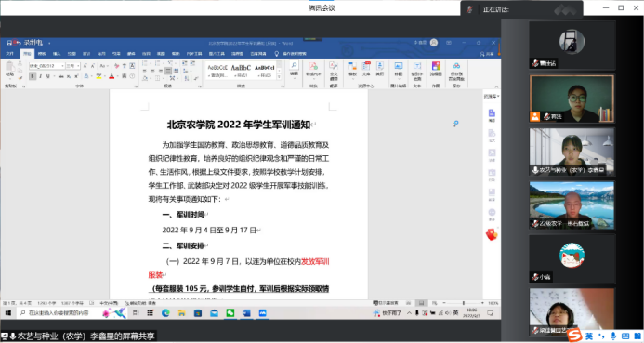Click the Share button in Word
The width and height of the screenshot is (644, 343).
(x=487, y=54)
